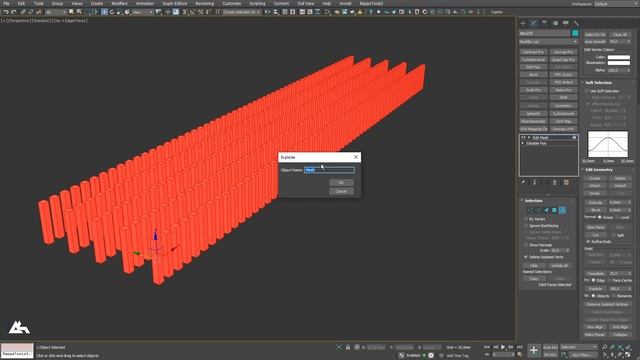Select the Select and Rotate tool

(112, 12)
